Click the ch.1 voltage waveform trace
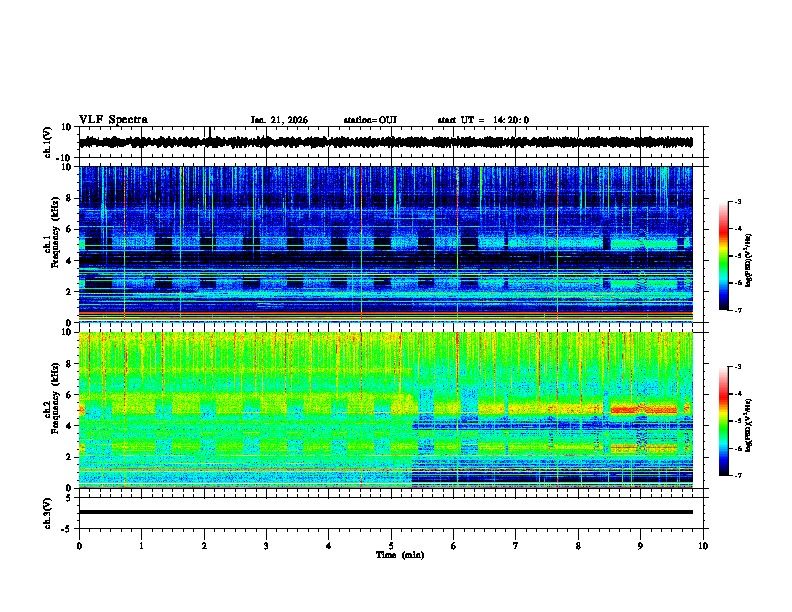792x612 pixels. pos(385,142)
